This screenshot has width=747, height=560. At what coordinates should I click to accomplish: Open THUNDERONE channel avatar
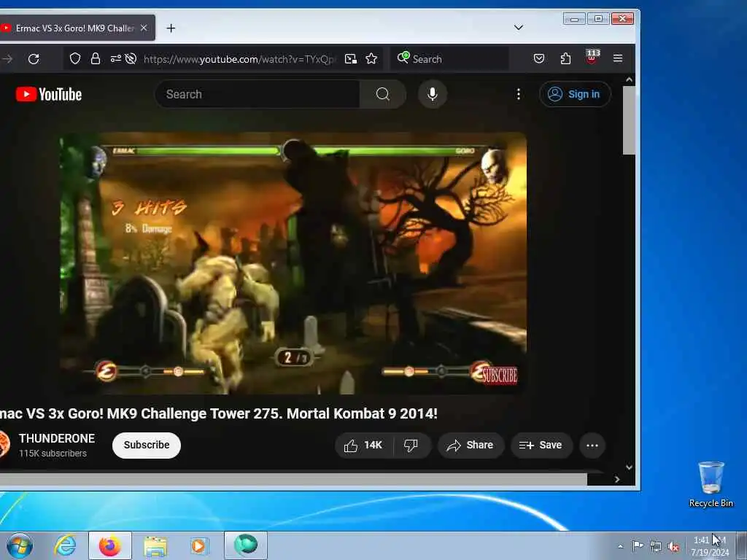point(4,444)
